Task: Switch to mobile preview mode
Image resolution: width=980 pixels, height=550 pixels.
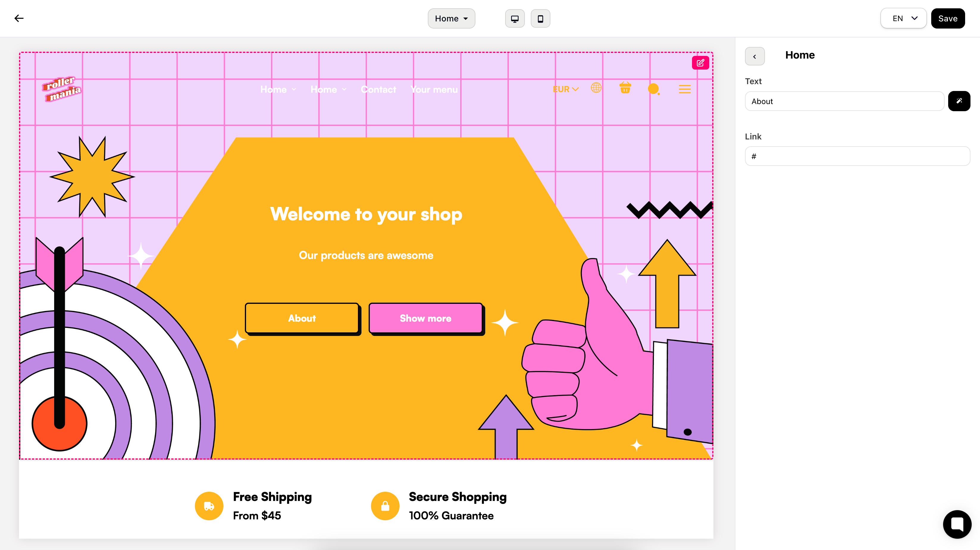Action: pyautogui.click(x=540, y=19)
